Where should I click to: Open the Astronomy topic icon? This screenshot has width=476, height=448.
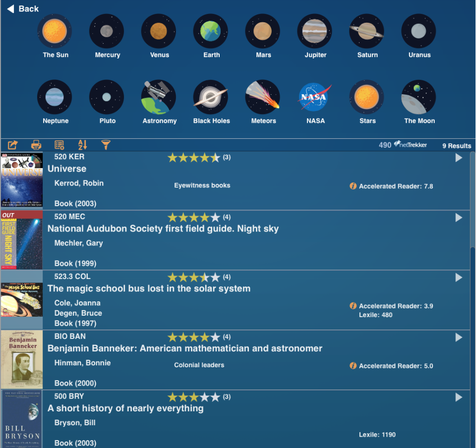[x=159, y=97]
